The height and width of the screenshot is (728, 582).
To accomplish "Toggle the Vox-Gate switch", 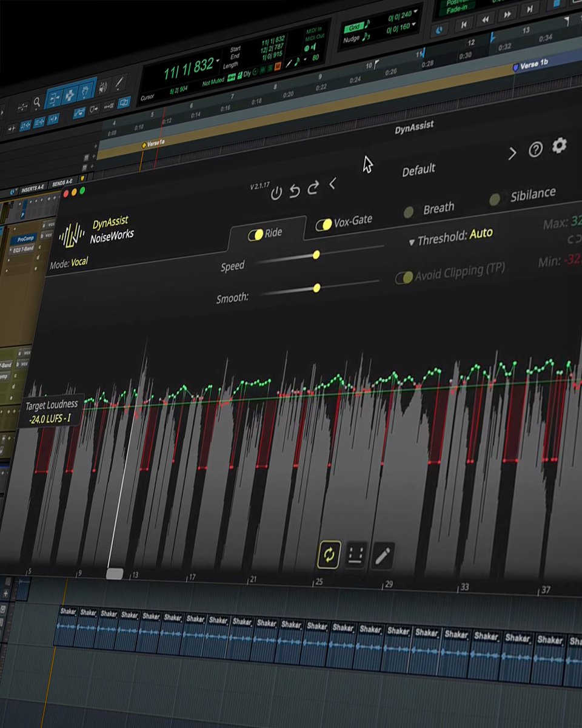I will point(324,225).
